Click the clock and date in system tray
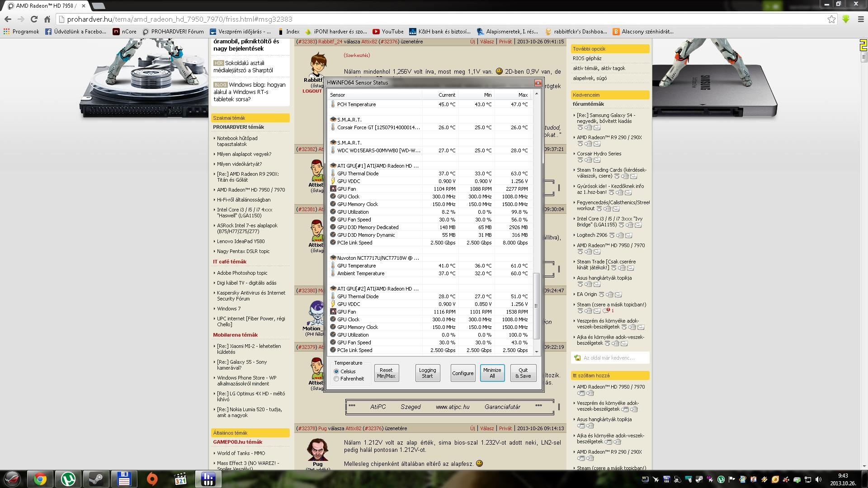Image resolution: width=868 pixels, height=488 pixels. [843, 479]
